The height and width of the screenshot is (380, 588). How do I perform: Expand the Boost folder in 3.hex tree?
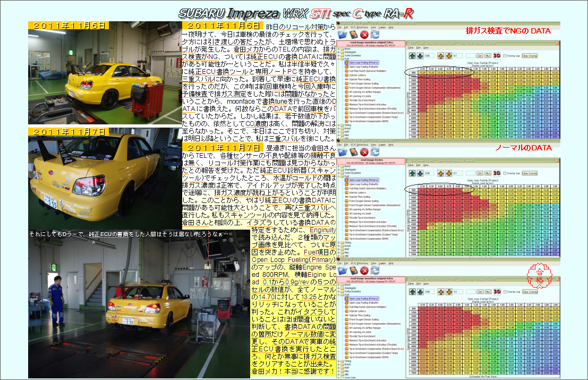pyautogui.click(x=339, y=49)
